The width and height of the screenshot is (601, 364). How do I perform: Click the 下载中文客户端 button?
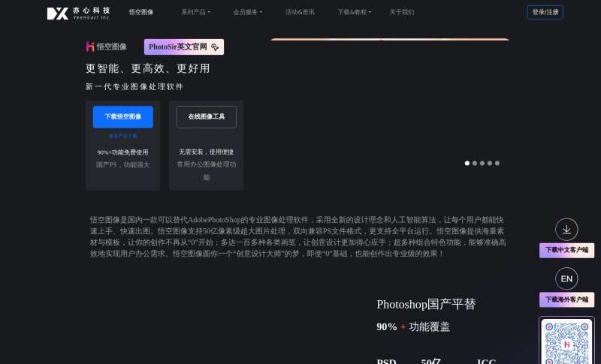pos(566,250)
